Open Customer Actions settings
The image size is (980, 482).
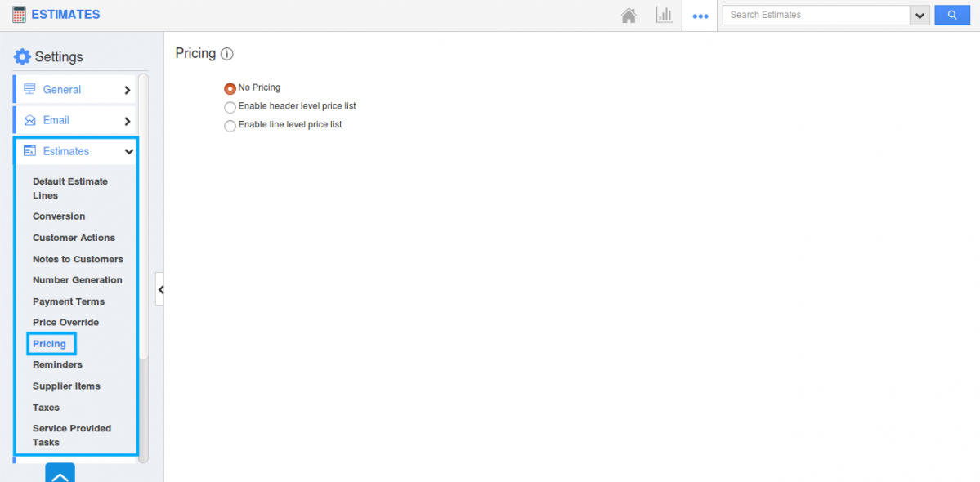tap(74, 238)
